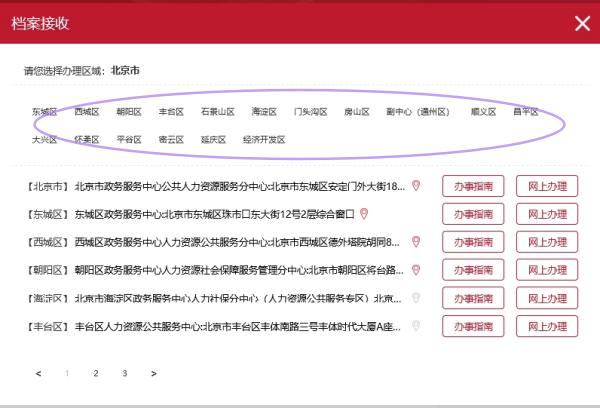
Task: Select 西城区 district filter
Action: (x=87, y=112)
